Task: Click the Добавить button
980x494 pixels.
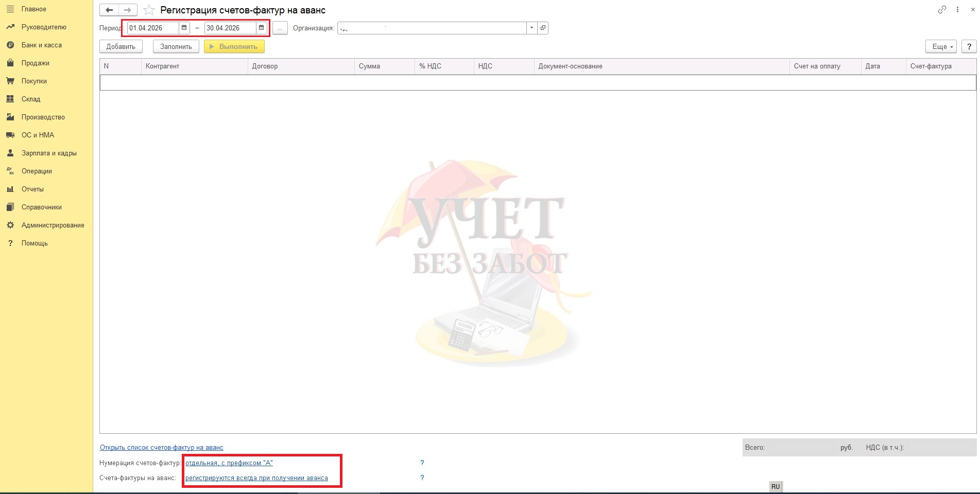Action: point(121,46)
